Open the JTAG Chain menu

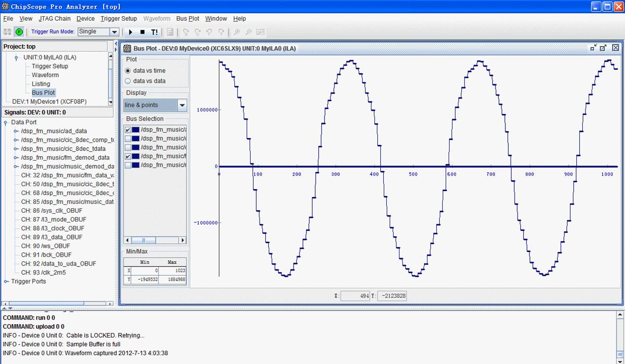click(x=55, y=19)
